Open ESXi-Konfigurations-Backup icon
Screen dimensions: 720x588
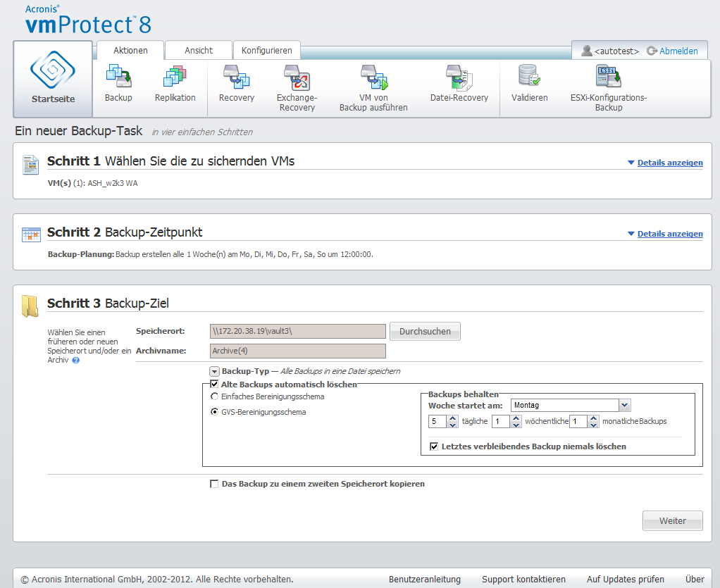[609, 76]
